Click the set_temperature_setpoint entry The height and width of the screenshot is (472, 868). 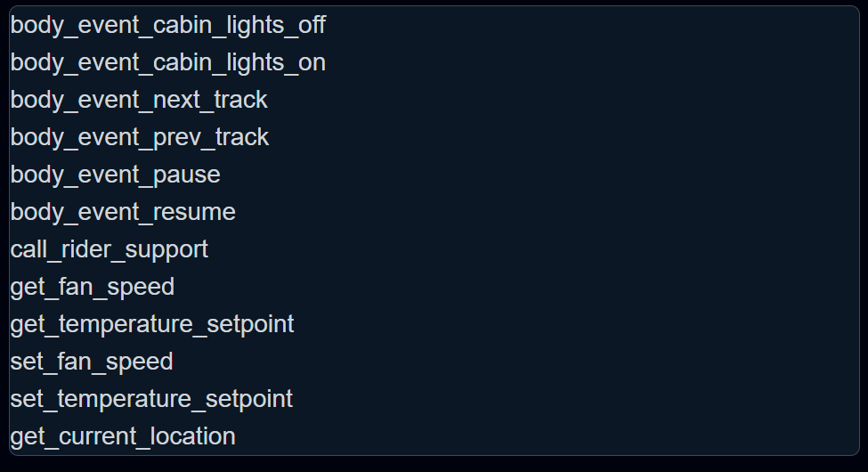coord(151,399)
